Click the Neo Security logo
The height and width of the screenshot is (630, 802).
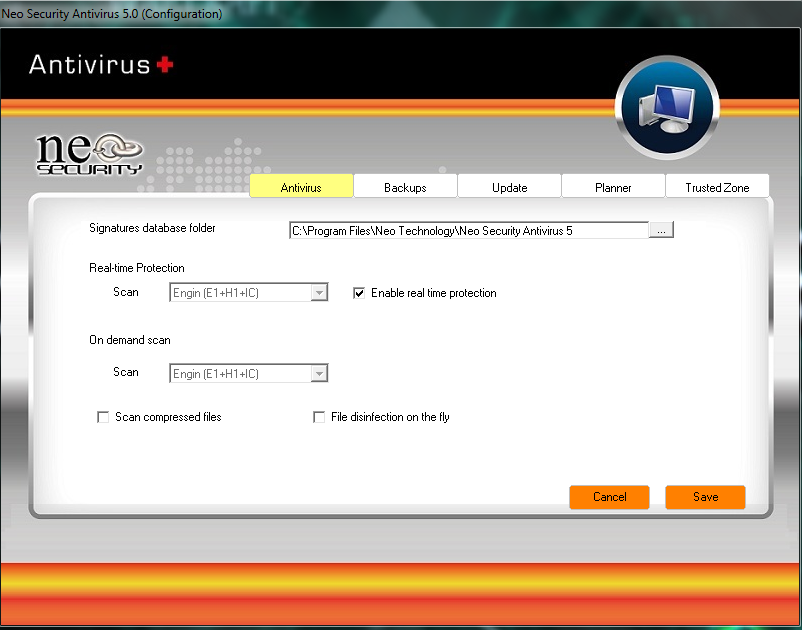tap(90, 155)
